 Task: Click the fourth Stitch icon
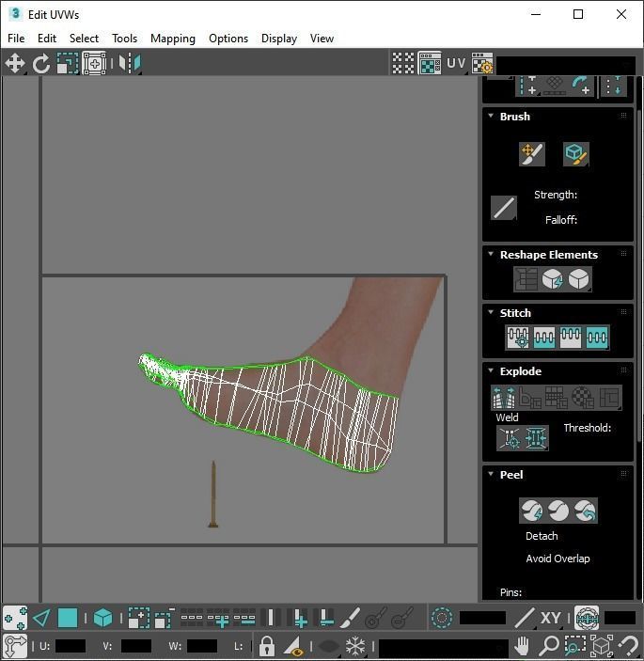tap(597, 338)
